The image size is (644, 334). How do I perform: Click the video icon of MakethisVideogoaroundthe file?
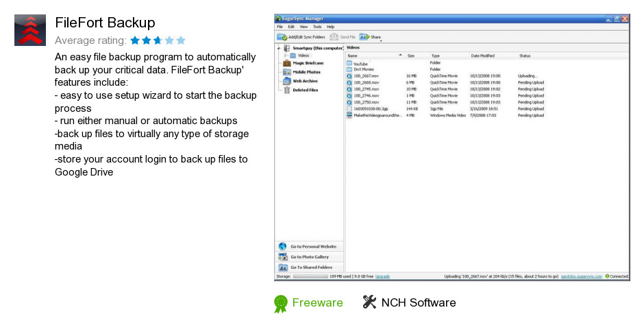[349, 116]
